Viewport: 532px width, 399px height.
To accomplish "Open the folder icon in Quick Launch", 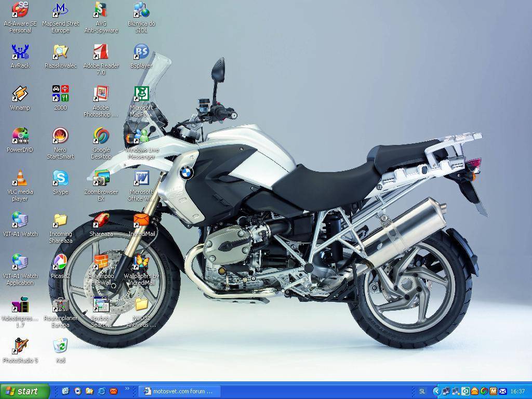I will tap(89, 391).
